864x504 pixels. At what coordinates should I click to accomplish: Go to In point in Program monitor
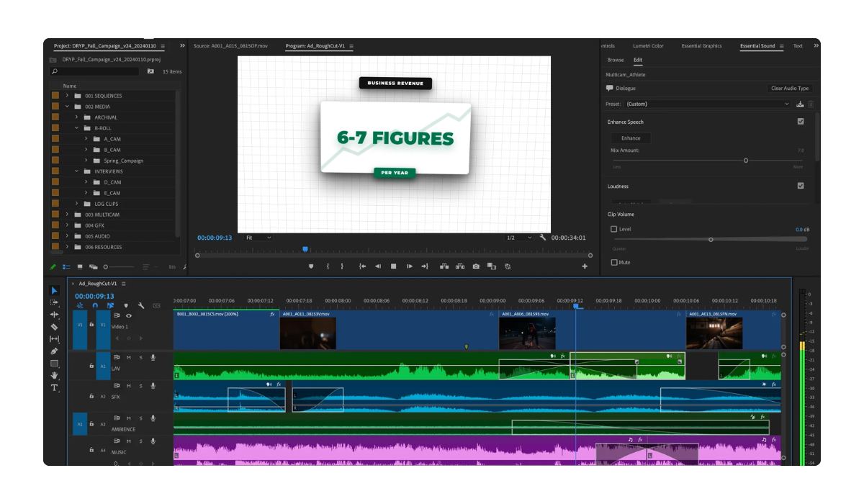[x=362, y=266]
